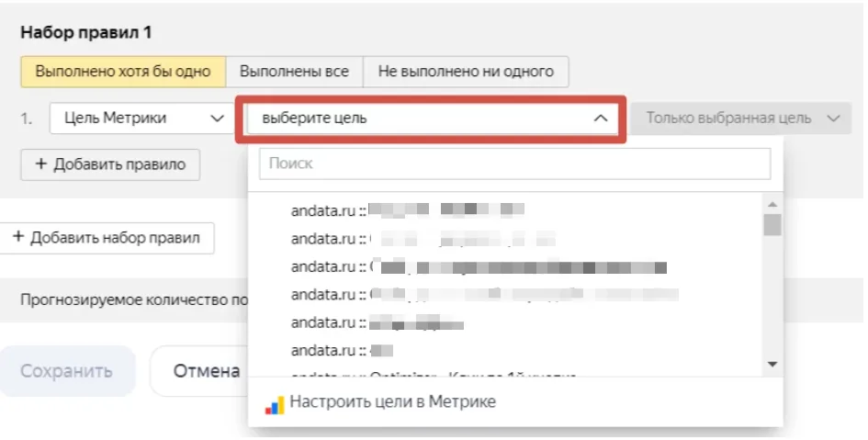Open the 'Настроить цели в Метрике' link
The image size is (868, 440).
pyautogui.click(x=392, y=401)
